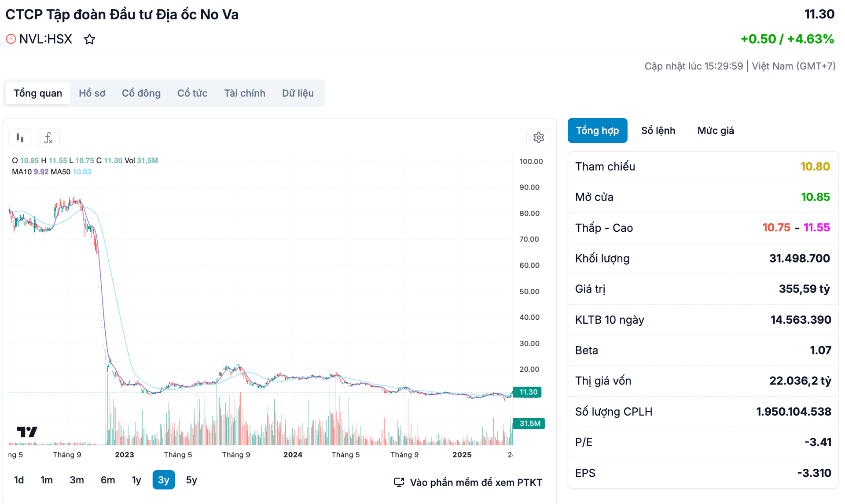Select the 1d time range
845x504 pixels.
tap(19, 480)
